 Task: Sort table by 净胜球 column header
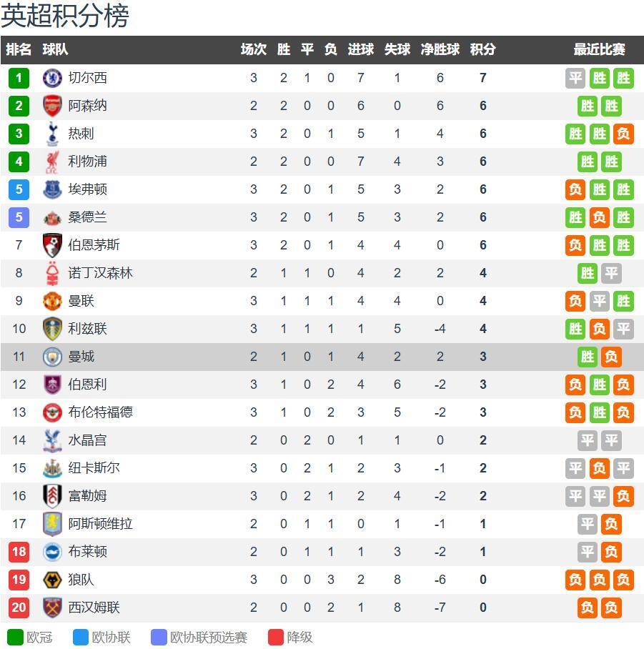(x=440, y=49)
